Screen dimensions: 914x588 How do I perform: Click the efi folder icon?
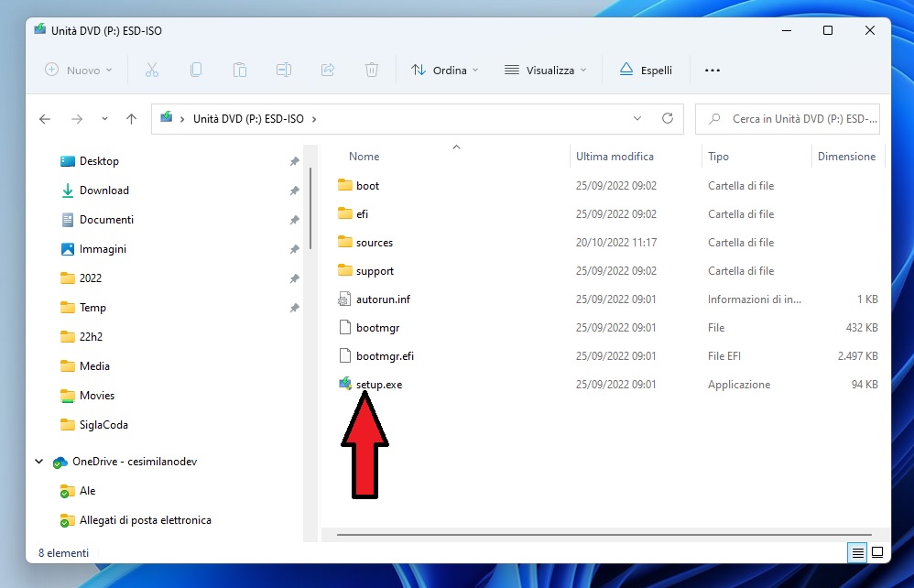pos(345,213)
